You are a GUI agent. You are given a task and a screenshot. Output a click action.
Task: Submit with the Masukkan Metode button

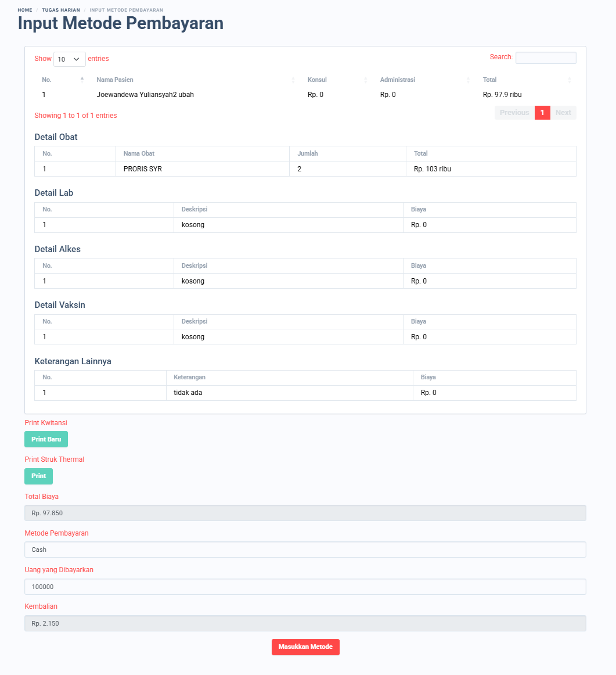coord(305,647)
